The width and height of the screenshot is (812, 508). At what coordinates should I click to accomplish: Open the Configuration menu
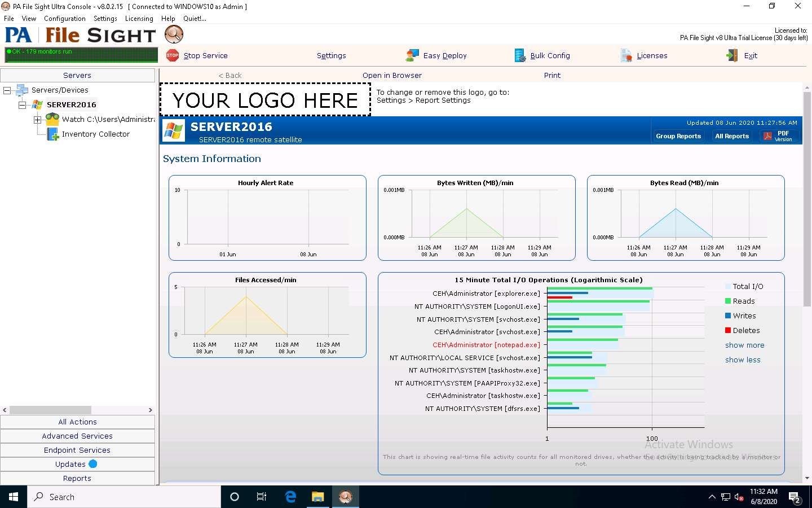pyautogui.click(x=65, y=19)
